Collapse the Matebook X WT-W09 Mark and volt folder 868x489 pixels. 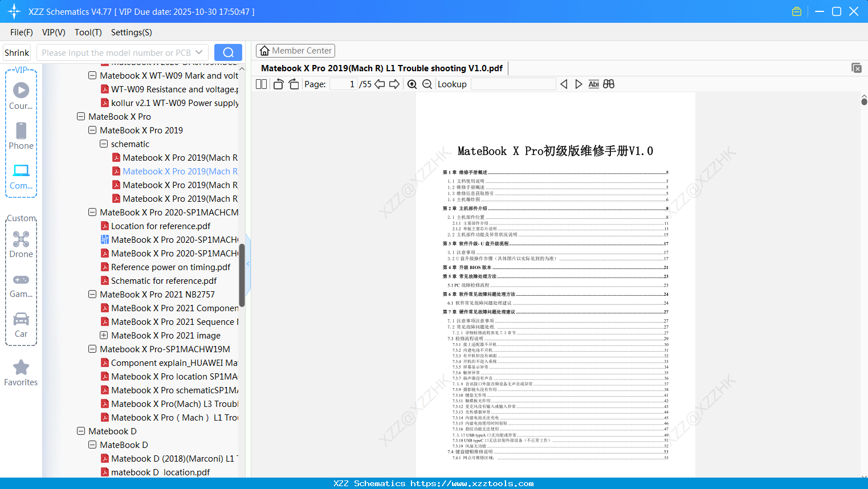(x=92, y=75)
